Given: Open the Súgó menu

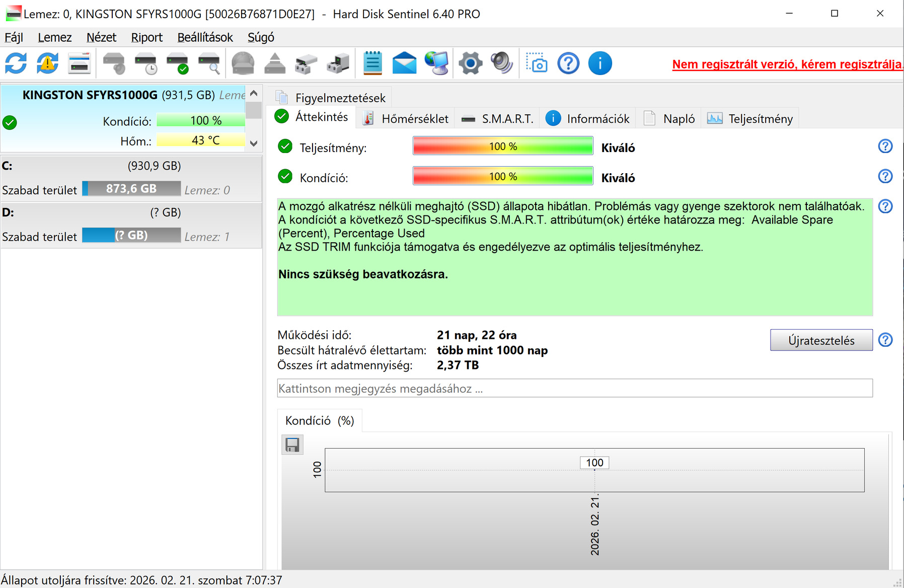Looking at the screenshot, I should (261, 37).
